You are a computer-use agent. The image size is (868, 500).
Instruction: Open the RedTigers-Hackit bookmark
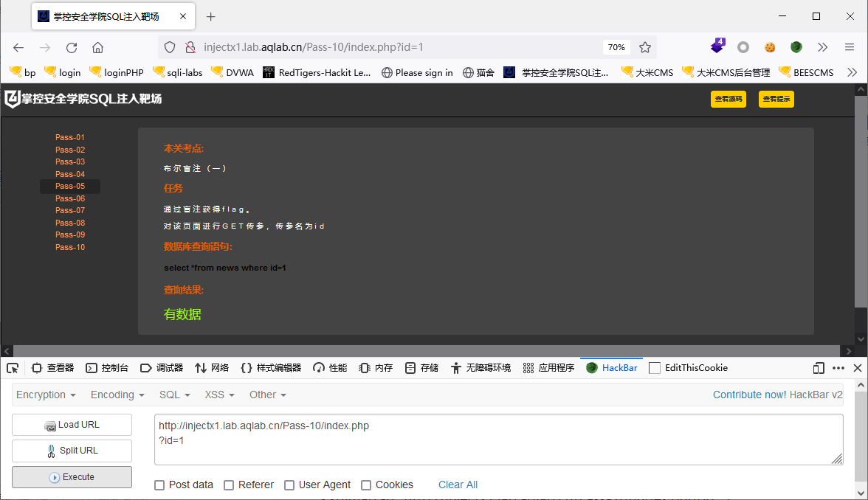pyautogui.click(x=317, y=72)
